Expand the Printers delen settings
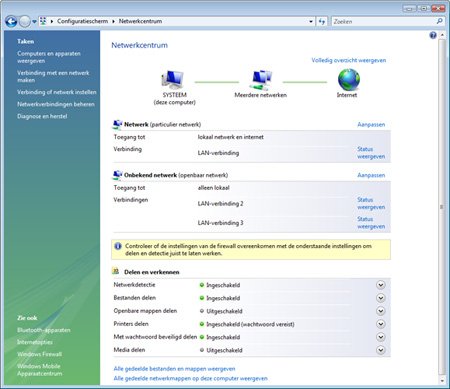This screenshot has width=450, height=389. [381, 324]
